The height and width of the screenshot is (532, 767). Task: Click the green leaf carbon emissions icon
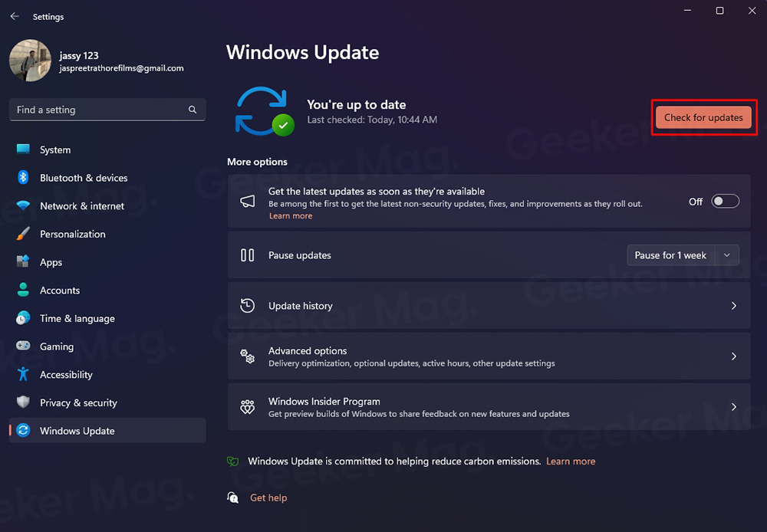(x=233, y=461)
